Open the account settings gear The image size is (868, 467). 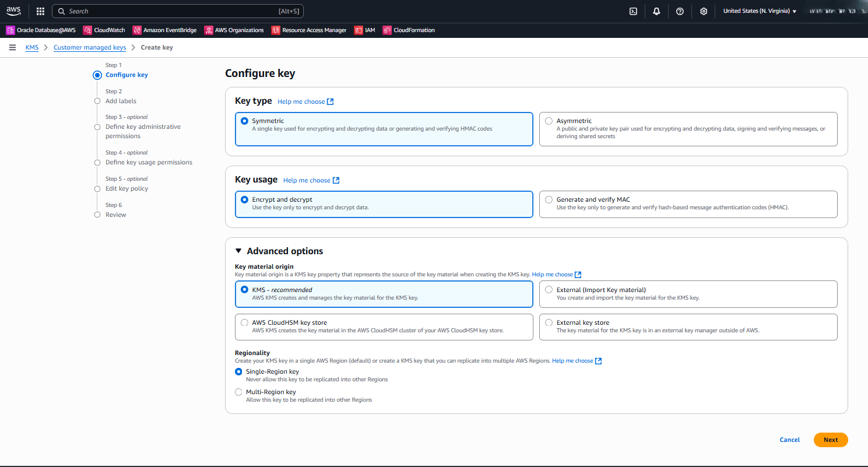click(x=703, y=10)
